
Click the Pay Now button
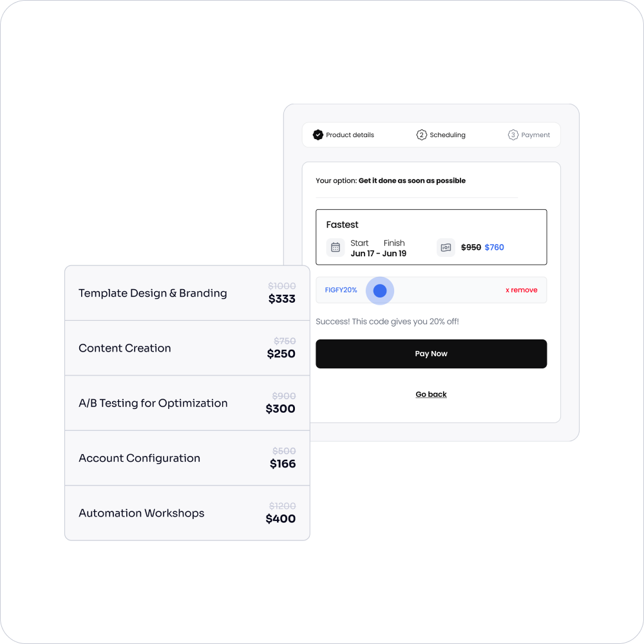[x=431, y=354]
